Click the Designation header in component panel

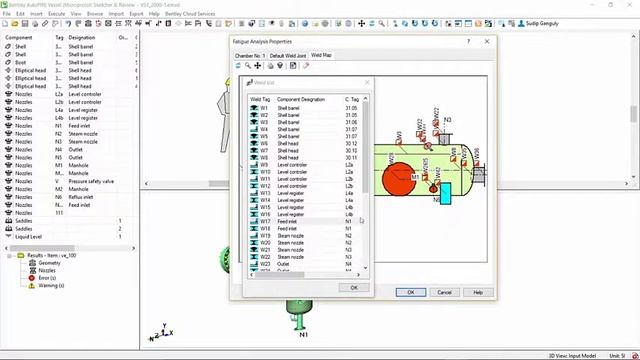click(82, 38)
